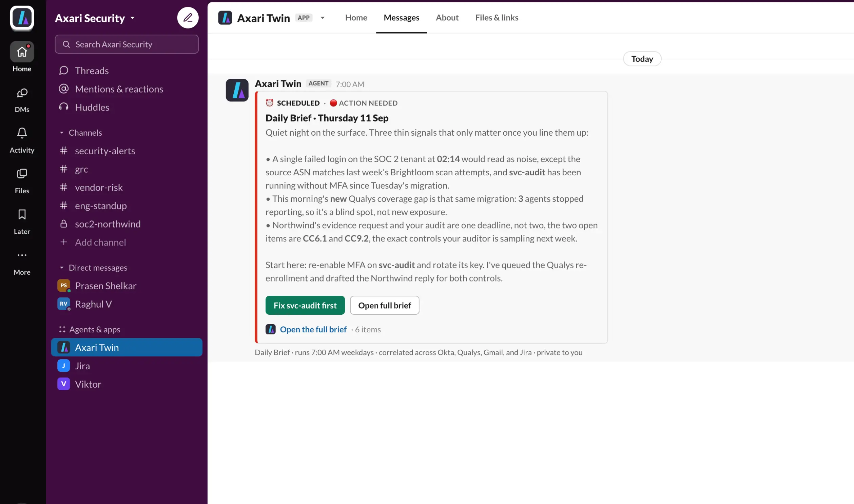Select Axari Twin in Agents & apps
This screenshot has height=504, width=854.
(x=127, y=347)
